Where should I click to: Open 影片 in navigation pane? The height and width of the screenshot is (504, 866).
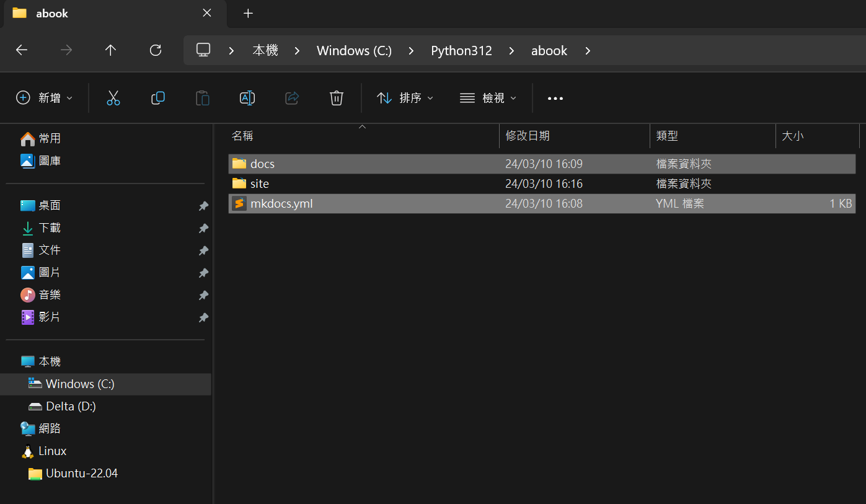click(50, 317)
